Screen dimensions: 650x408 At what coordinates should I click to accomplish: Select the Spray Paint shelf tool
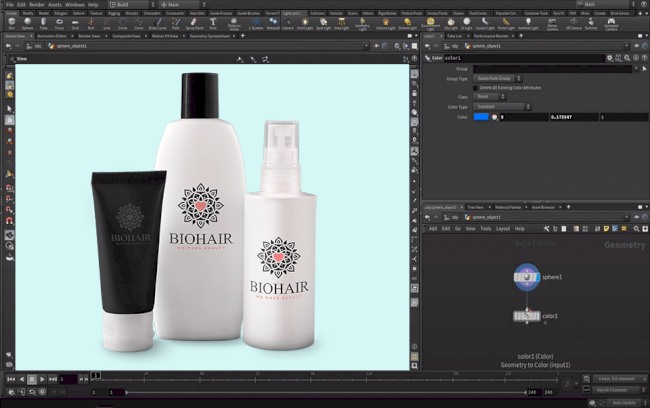[x=194, y=24]
